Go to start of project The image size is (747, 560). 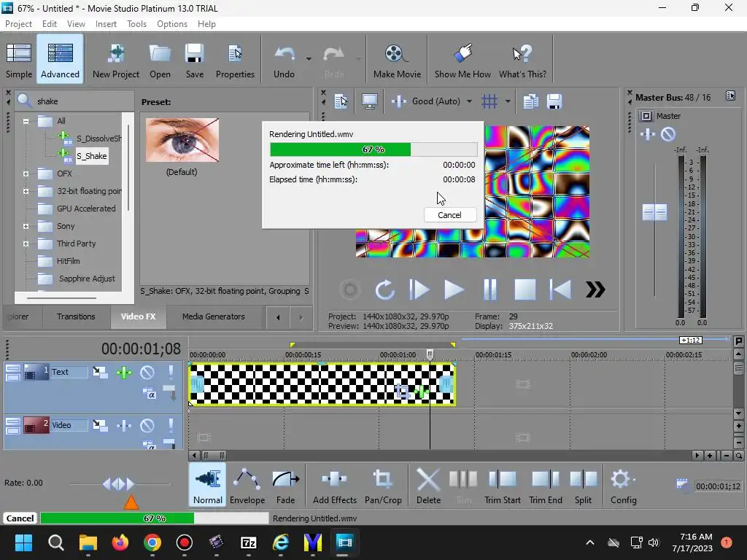click(x=560, y=289)
